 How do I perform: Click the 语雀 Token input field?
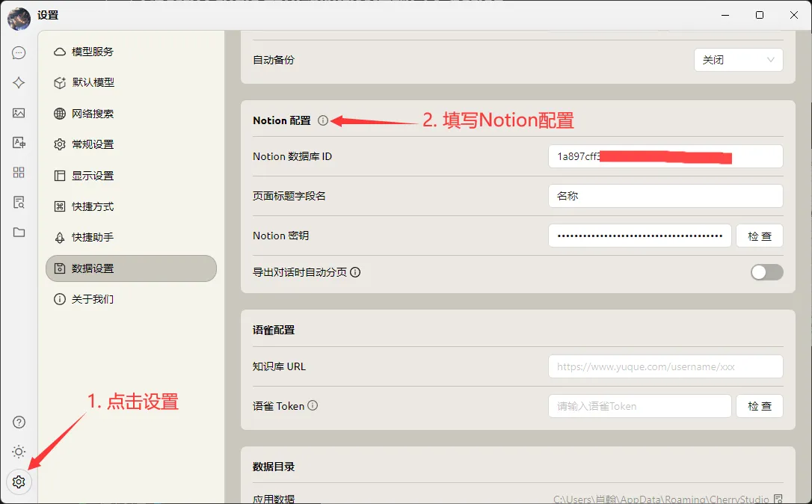coord(639,406)
